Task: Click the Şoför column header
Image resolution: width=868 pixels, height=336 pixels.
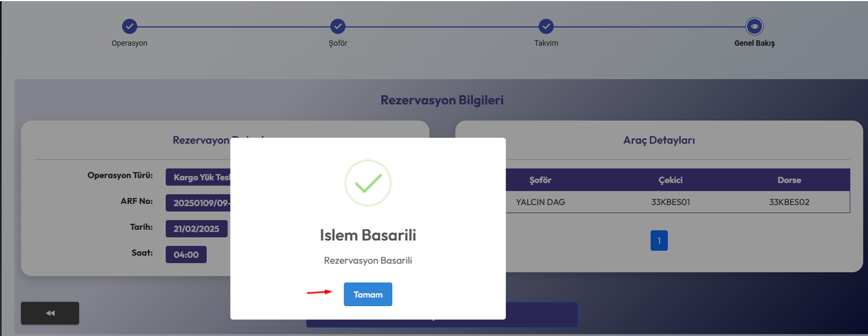Action: (540, 180)
